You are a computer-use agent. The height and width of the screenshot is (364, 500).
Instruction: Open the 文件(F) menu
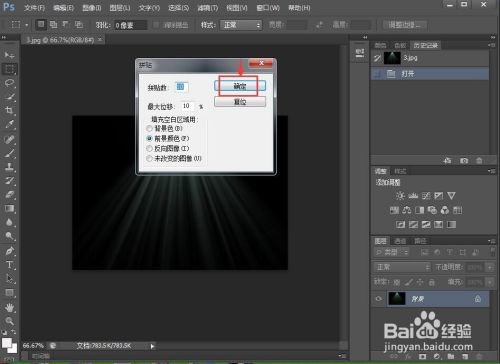34,8
